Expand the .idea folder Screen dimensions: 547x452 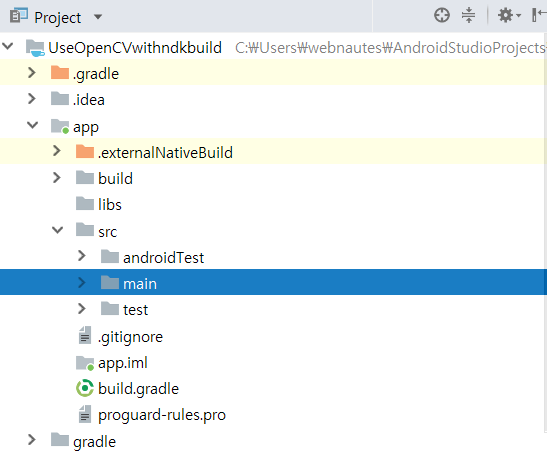[x=32, y=99]
